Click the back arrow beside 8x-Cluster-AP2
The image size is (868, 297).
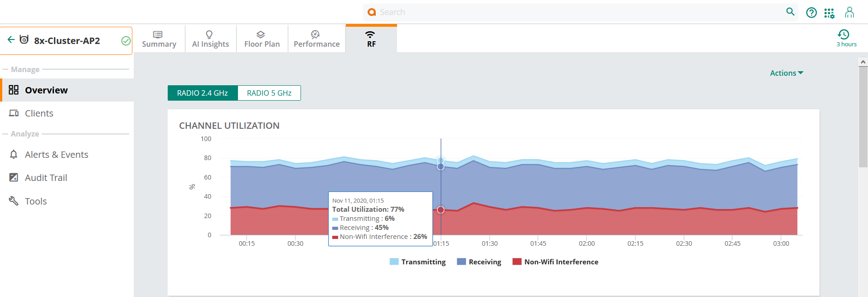pyautogui.click(x=11, y=40)
